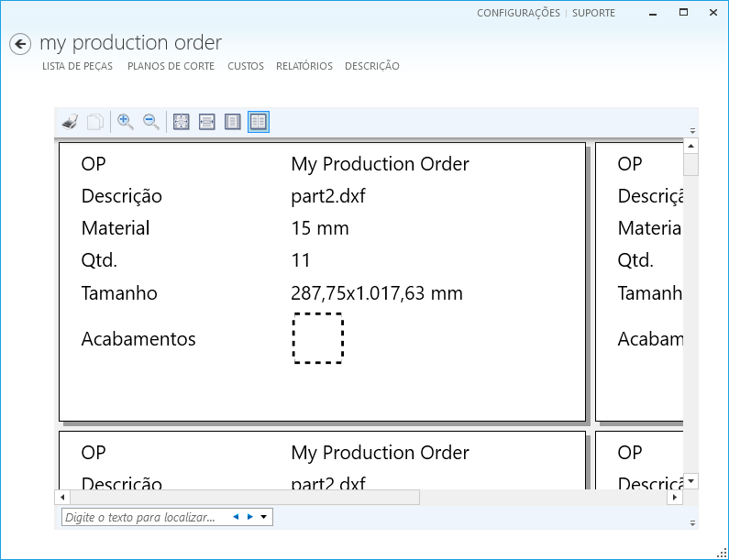Show one whole page at a time
The width and height of the screenshot is (729, 560).
tap(233, 122)
